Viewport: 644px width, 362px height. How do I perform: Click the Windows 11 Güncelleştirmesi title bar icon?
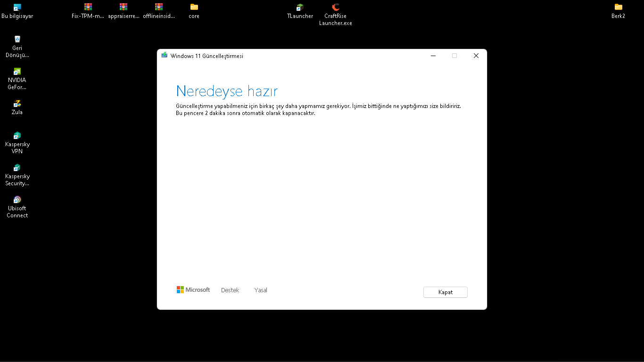(165, 55)
